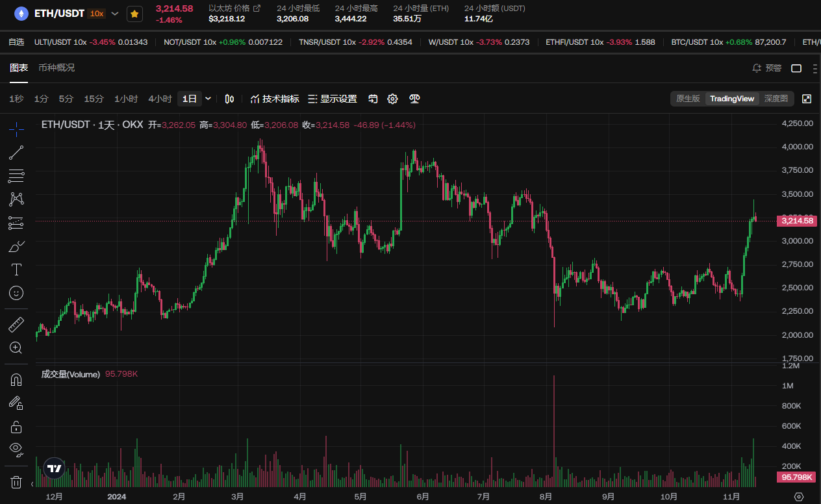Open the ULTI/USDT ticker item

click(x=91, y=42)
